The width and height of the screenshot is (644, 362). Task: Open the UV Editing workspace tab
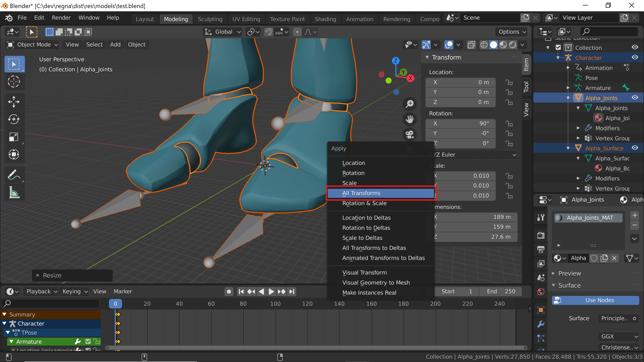pos(246,19)
